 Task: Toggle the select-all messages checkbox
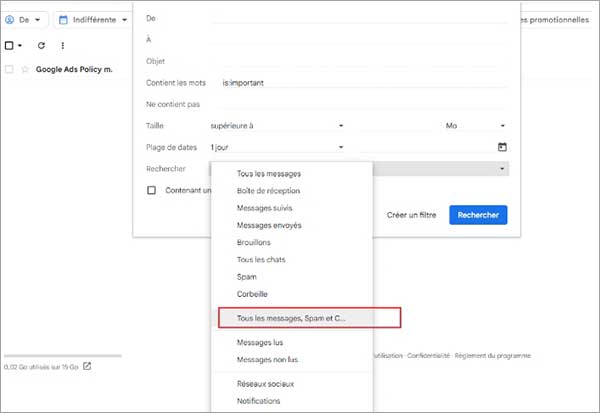(10, 45)
